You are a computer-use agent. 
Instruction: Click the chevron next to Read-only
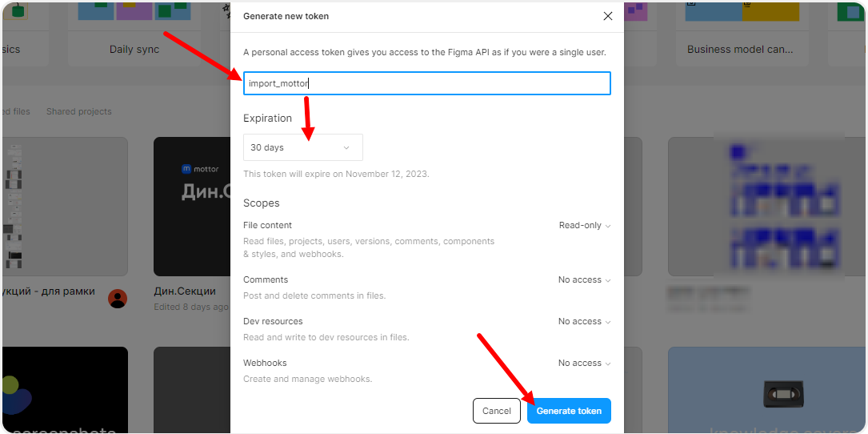click(x=608, y=226)
